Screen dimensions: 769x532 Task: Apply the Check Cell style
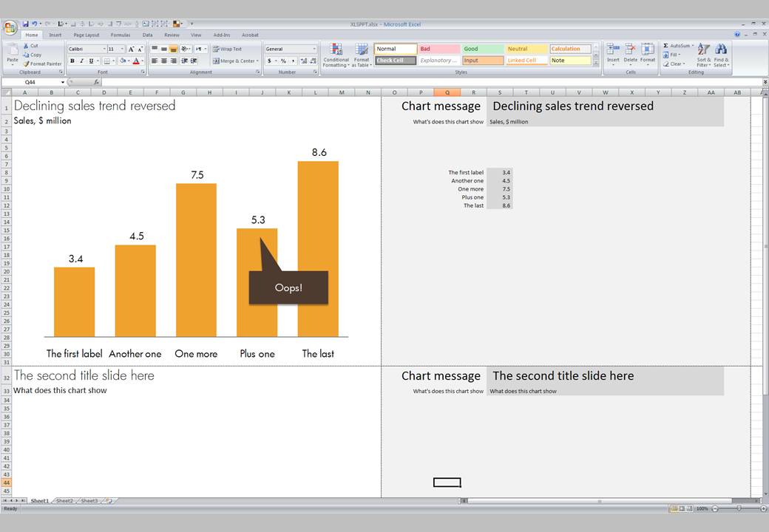pos(396,61)
